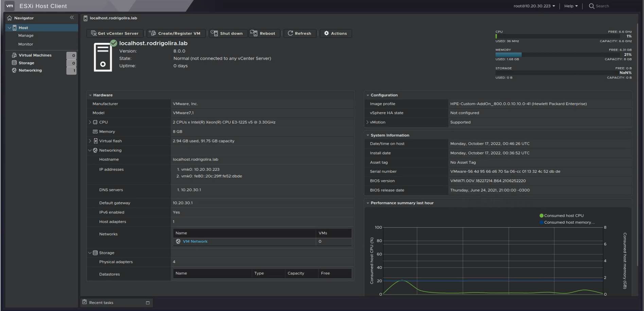Viewport: 644px width, 311px height.
Task: Click the Virtual Machines icon in Navigator
Action: pos(14,55)
